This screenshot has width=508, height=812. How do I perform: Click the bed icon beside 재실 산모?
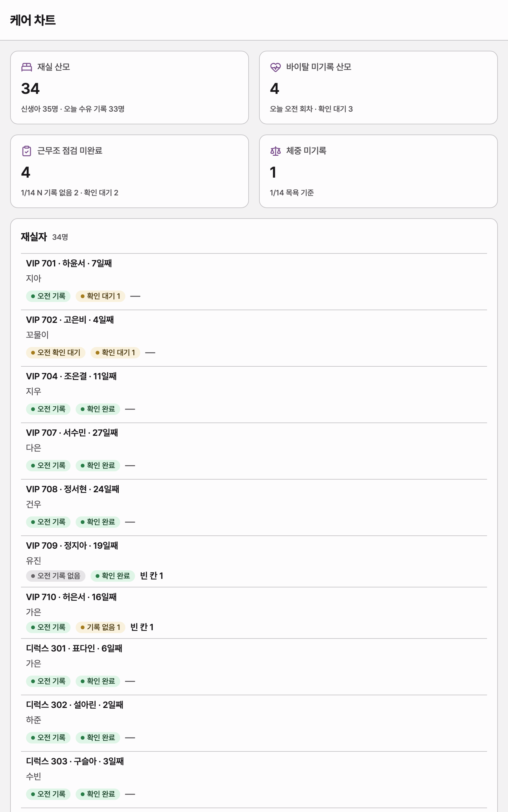pos(27,67)
